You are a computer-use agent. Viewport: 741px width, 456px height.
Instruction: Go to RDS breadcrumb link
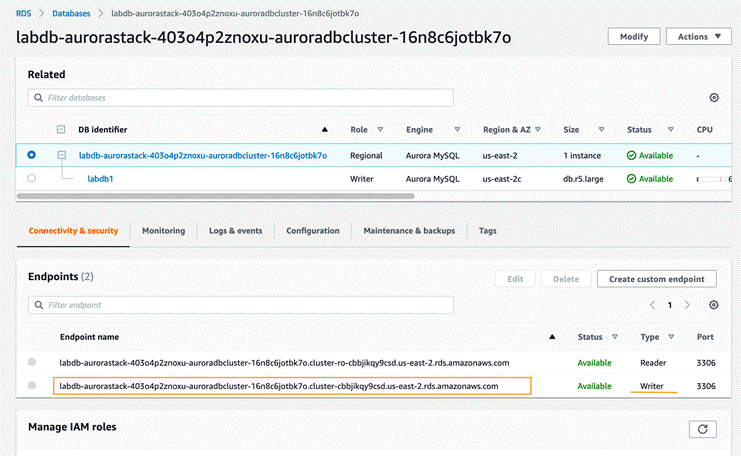(24, 13)
